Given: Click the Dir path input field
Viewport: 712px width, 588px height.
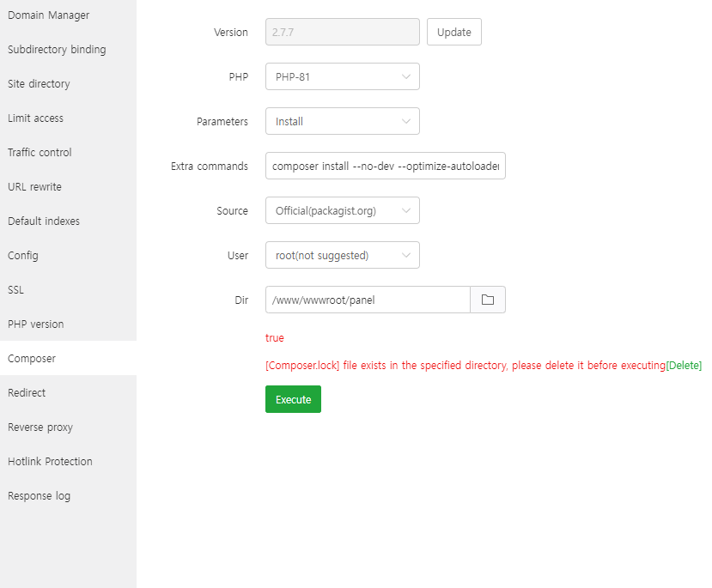Looking at the screenshot, I should [x=368, y=300].
